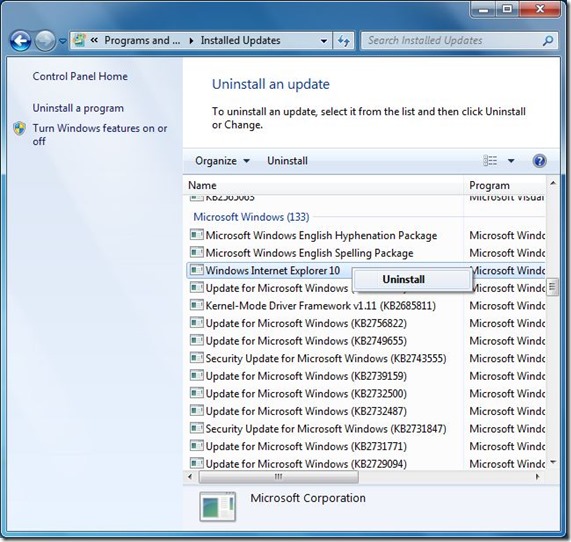Select Update for Microsoft Windows (KB2732487)
The width and height of the screenshot is (571, 542).
coord(306,411)
